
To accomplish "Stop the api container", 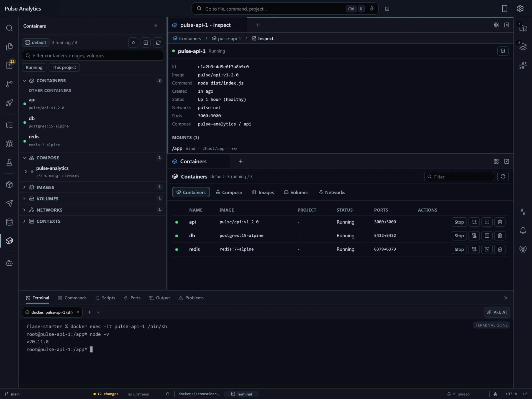I will click(x=459, y=222).
